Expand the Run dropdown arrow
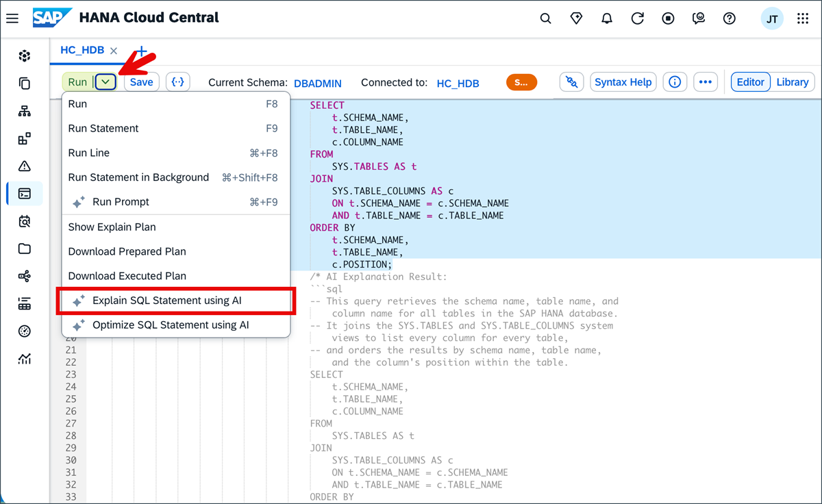Screen dimensions: 822x504 [x=105, y=82]
